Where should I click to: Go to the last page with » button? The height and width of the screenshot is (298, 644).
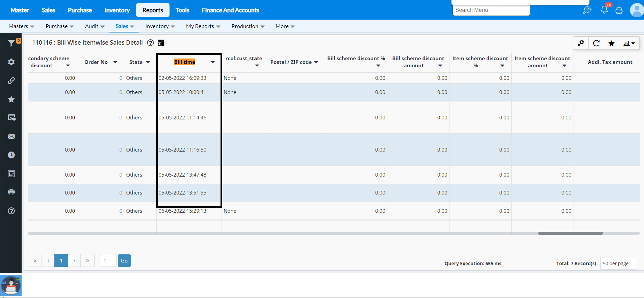click(87, 260)
